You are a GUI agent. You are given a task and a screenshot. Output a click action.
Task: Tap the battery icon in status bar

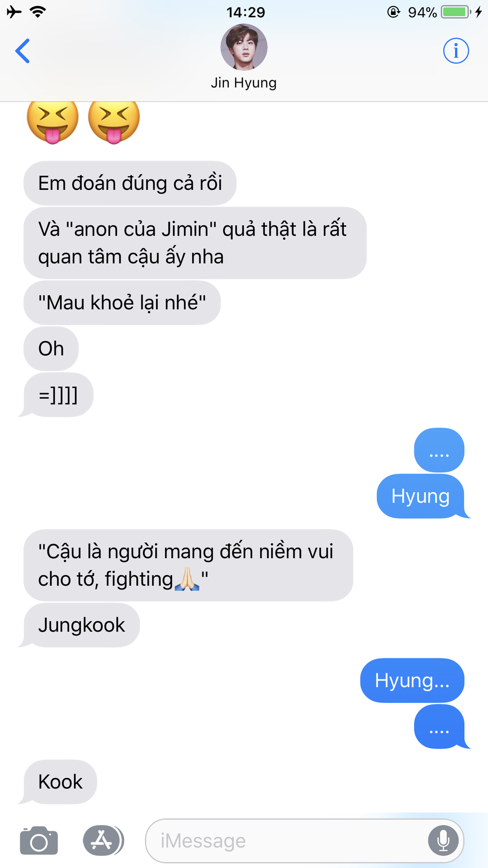click(x=456, y=12)
